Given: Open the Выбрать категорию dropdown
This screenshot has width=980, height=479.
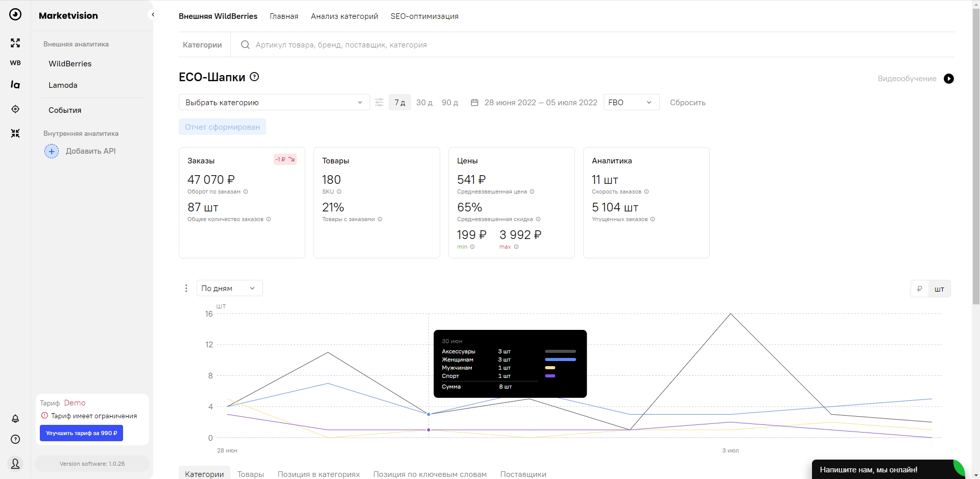Looking at the screenshot, I should [x=274, y=103].
